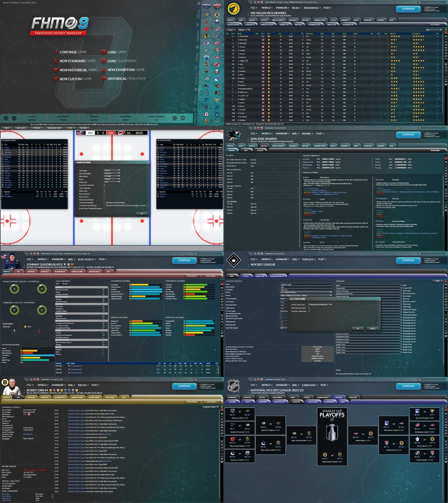Screen dimensions: 448x503
Task: Open the Action Menu in San Jose Sharks window
Action: coord(435,150)
